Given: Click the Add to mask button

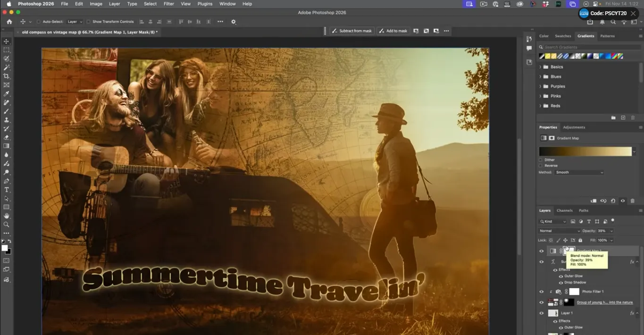Looking at the screenshot, I should click(x=393, y=31).
